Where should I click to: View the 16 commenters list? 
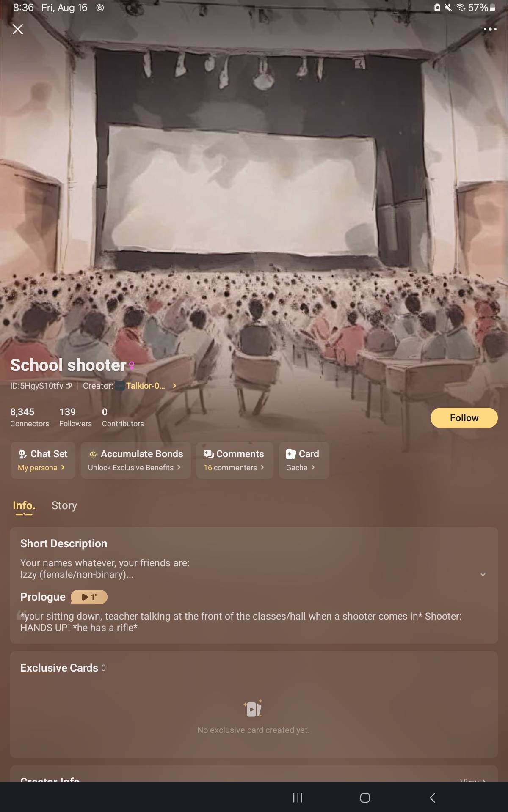coord(233,467)
